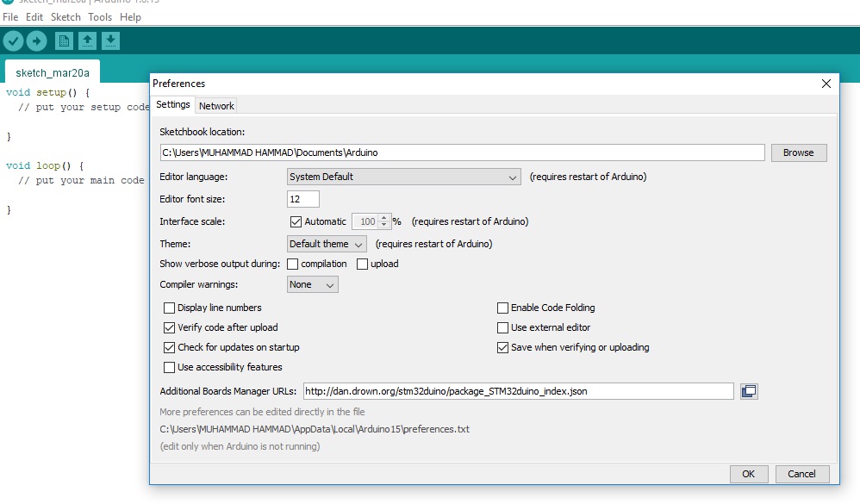Image resolution: width=860 pixels, height=504 pixels.
Task: Uncheck Verify code after upload
Action: point(170,327)
